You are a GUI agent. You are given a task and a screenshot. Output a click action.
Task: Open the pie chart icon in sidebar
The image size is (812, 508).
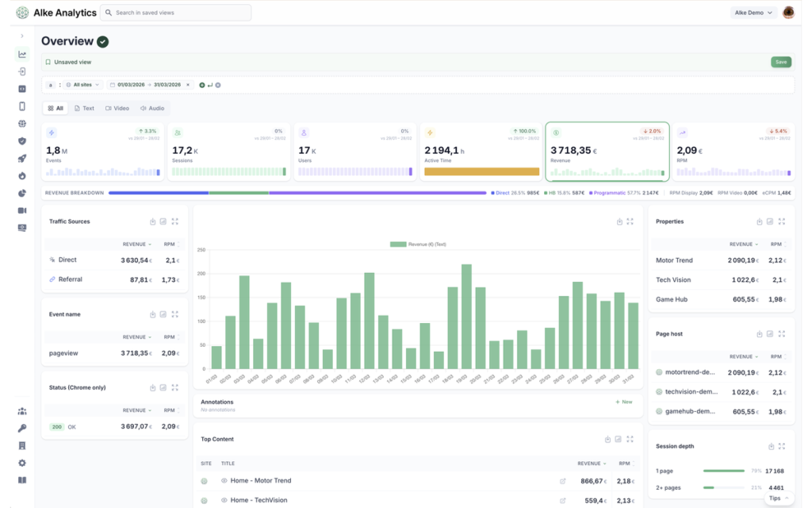click(22, 194)
